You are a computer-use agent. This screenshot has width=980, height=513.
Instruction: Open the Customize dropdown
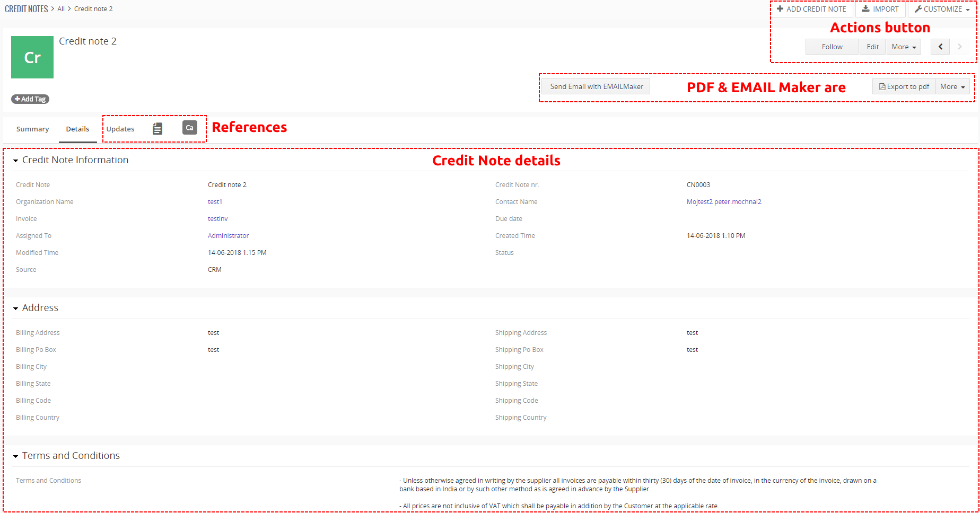(x=942, y=9)
